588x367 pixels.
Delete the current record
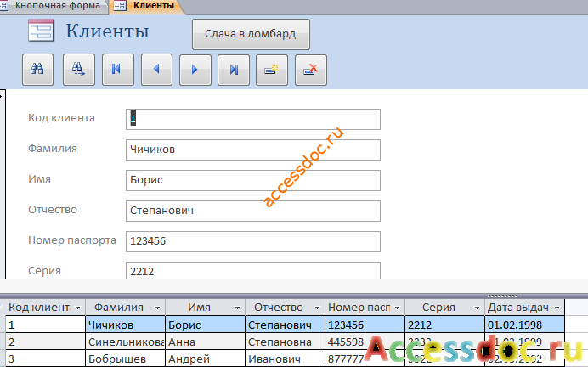(311, 71)
